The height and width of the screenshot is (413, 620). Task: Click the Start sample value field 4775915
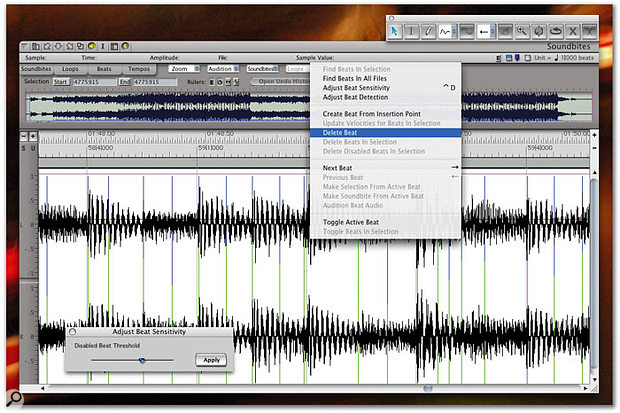coord(95,82)
